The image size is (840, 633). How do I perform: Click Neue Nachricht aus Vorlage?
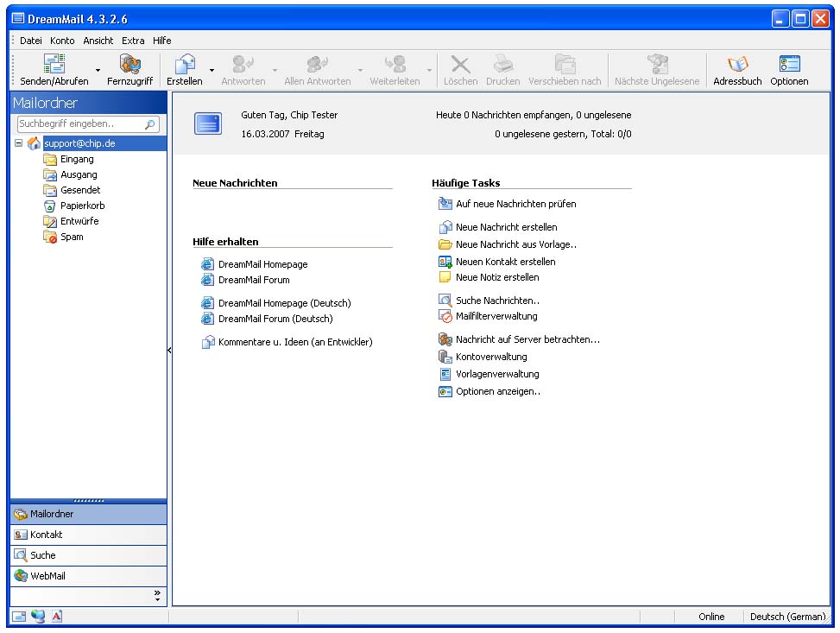[508, 244]
